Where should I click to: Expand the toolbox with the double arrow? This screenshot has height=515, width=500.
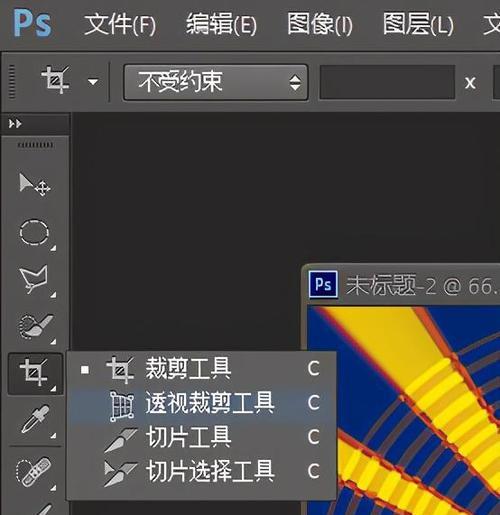click(x=15, y=124)
